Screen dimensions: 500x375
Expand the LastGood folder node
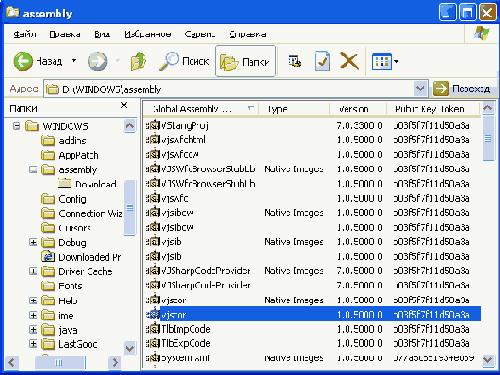tap(33, 344)
